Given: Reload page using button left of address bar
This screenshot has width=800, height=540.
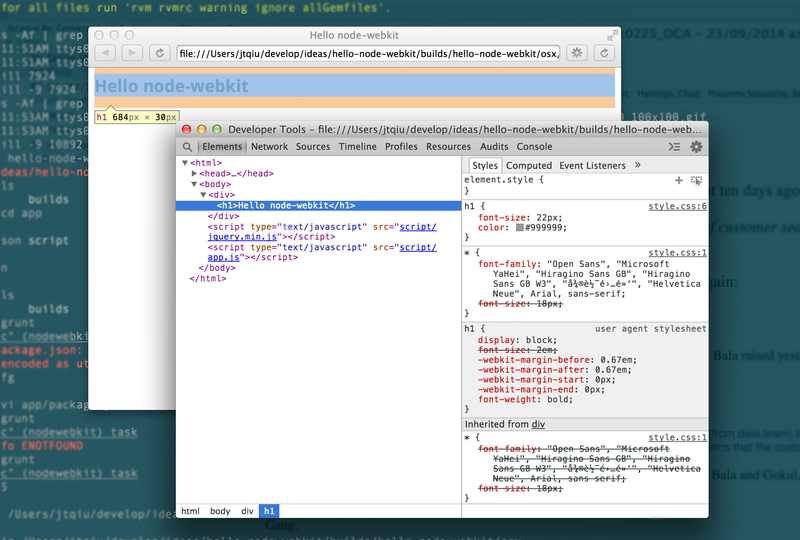Looking at the screenshot, I should click(x=160, y=53).
